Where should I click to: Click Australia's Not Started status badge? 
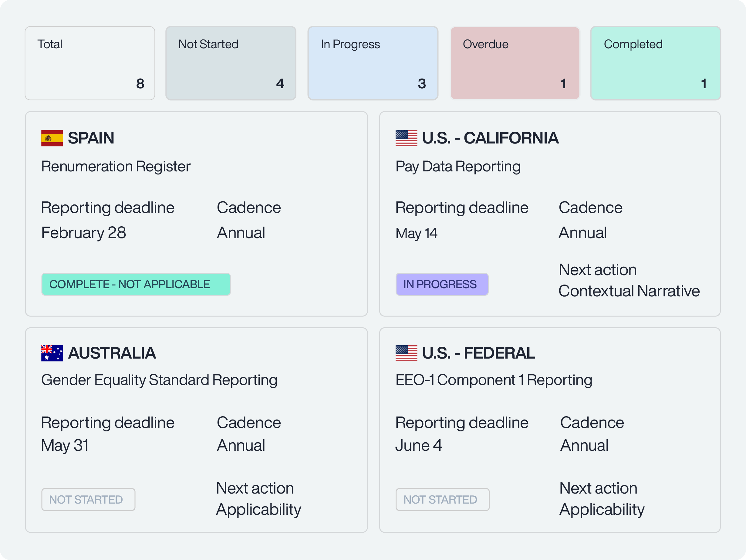coord(88,500)
